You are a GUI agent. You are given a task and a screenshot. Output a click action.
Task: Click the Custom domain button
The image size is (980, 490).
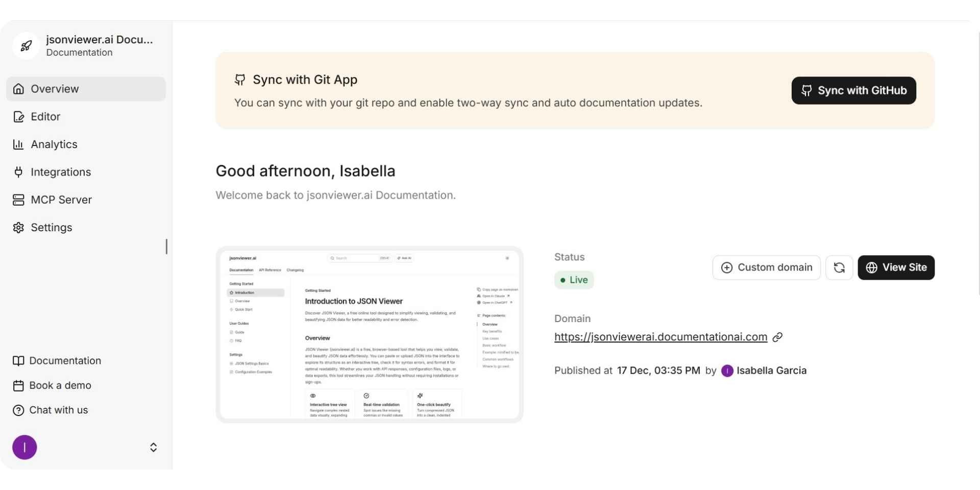click(x=766, y=267)
